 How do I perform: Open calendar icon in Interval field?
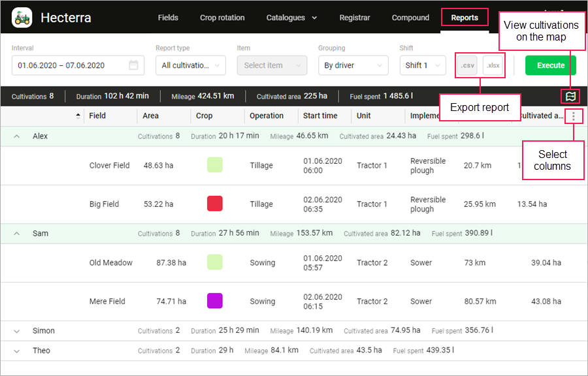pos(133,65)
